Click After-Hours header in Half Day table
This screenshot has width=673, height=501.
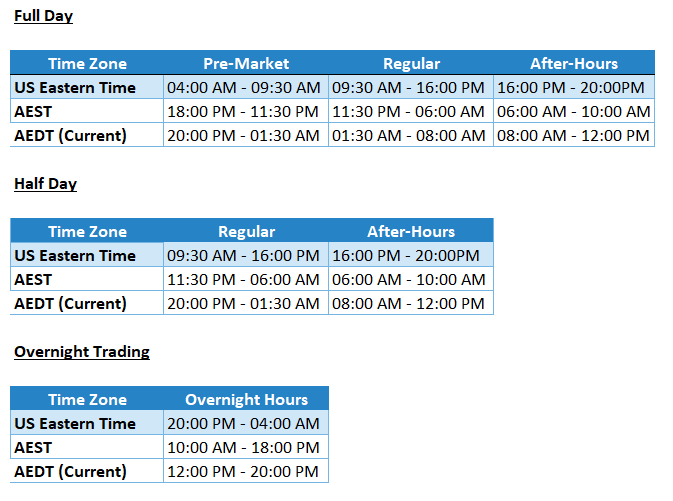[410, 231]
